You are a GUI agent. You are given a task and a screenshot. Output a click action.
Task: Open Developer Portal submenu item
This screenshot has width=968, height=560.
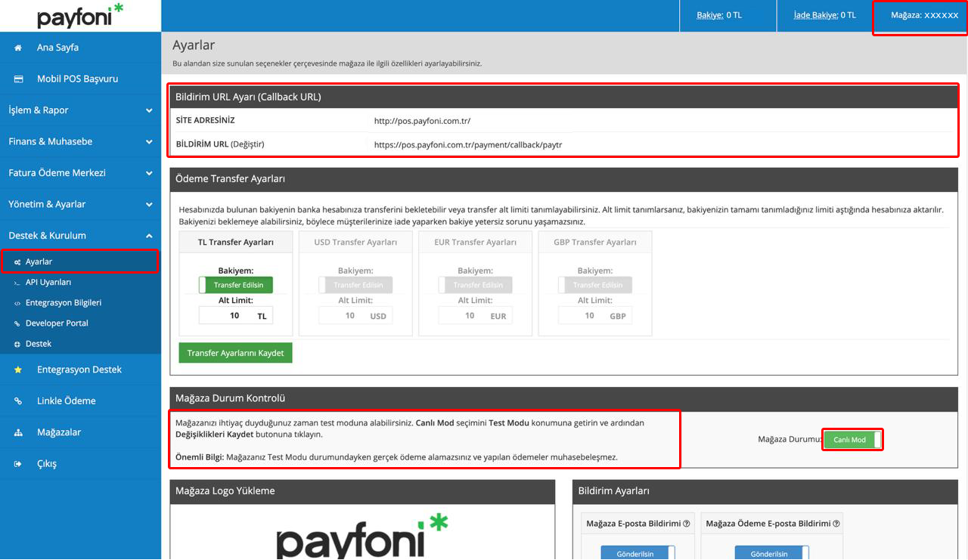tap(80, 323)
